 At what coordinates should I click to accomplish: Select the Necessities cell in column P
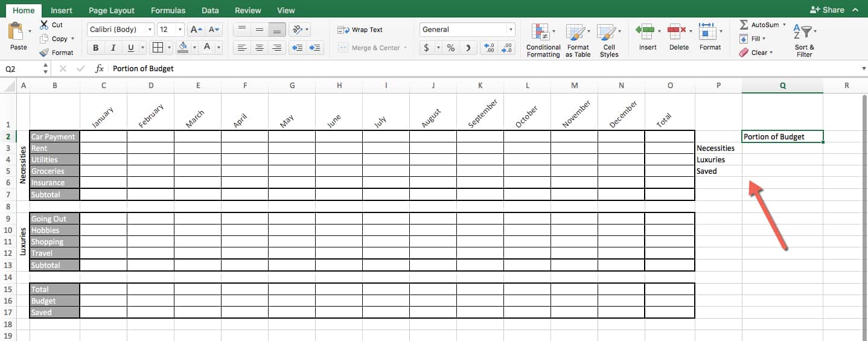[718, 148]
